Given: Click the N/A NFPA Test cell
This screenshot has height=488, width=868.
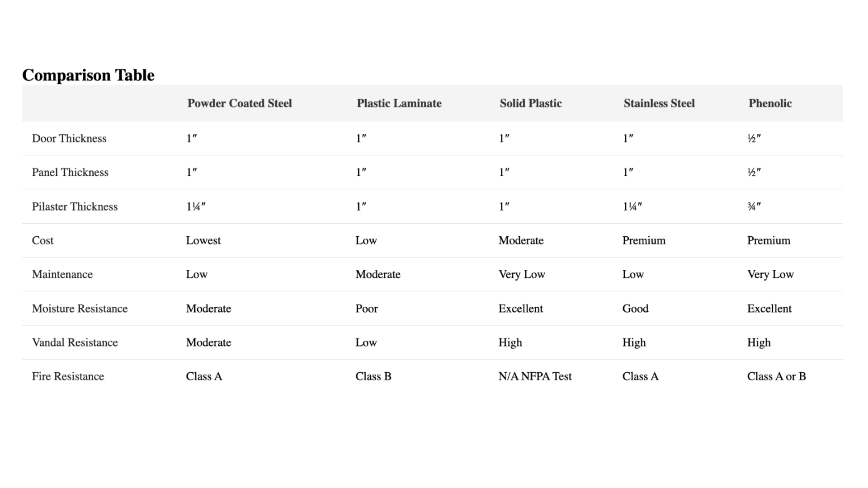Looking at the screenshot, I should tap(535, 376).
